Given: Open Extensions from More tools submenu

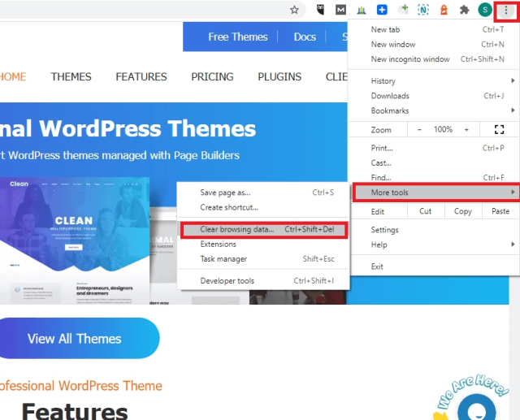Looking at the screenshot, I should [263, 245].
